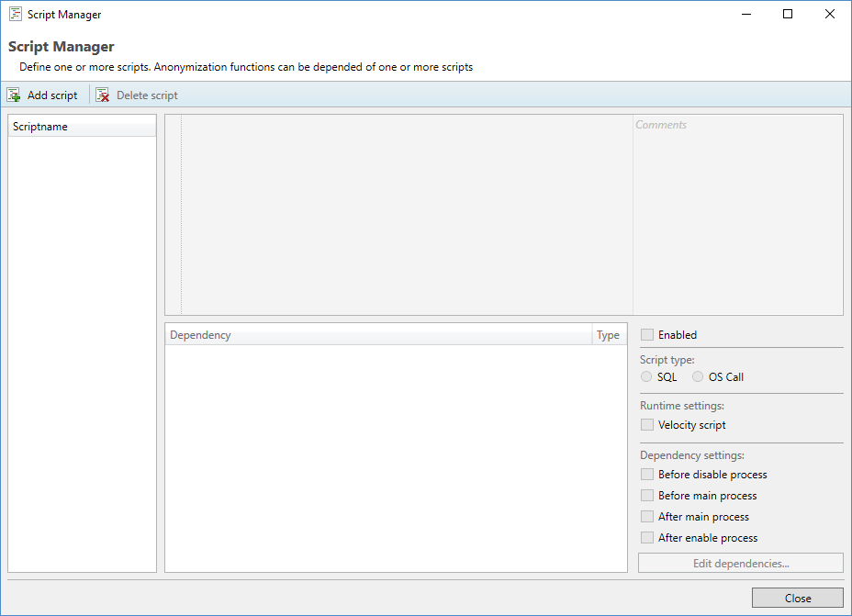Click the Add script label
Screen dimensions: 852x616
[52, 95]
